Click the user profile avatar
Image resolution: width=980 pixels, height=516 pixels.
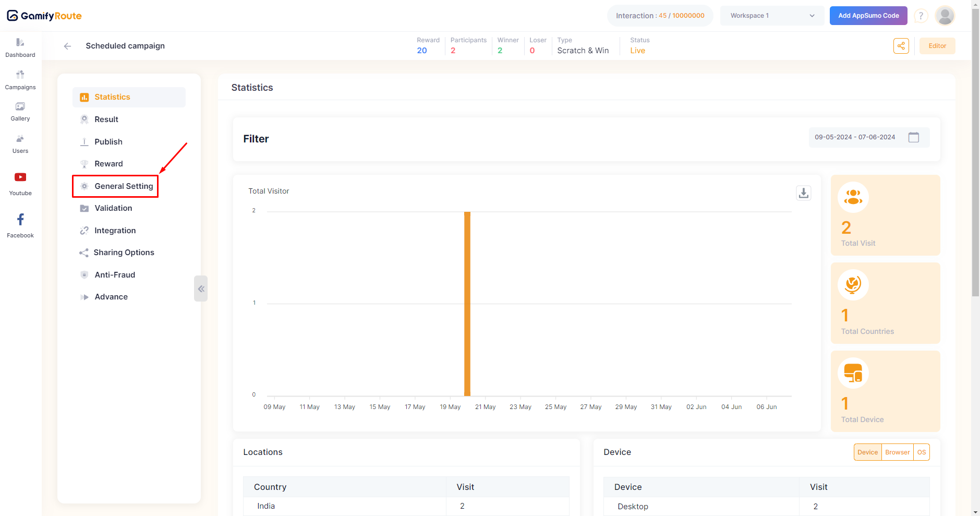945,16
